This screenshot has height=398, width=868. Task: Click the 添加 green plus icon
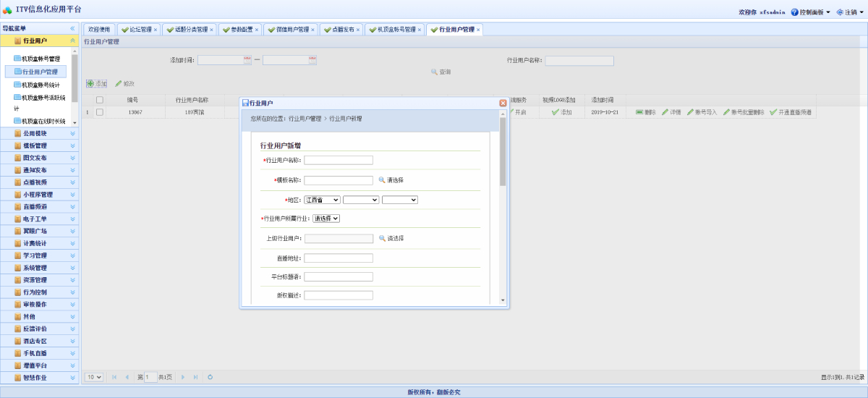point(90,84)
